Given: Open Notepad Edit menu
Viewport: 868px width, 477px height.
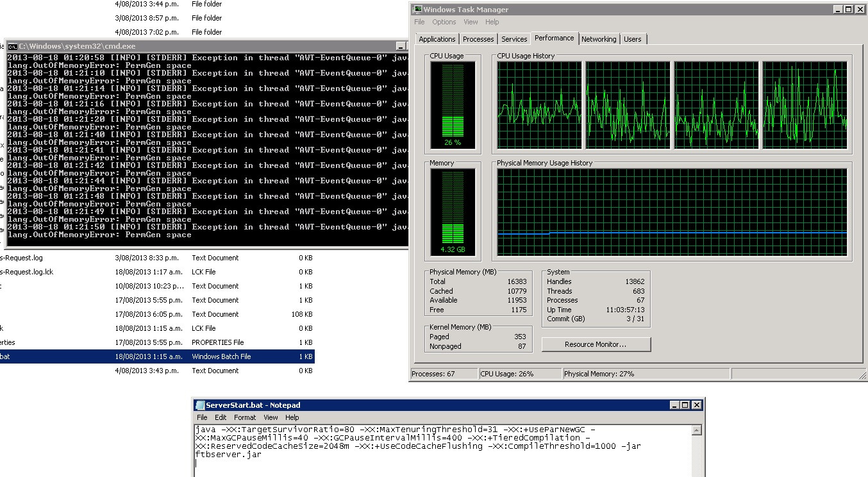Looking at the screenshot, I should pyautogui.click(x=221, y=417).
